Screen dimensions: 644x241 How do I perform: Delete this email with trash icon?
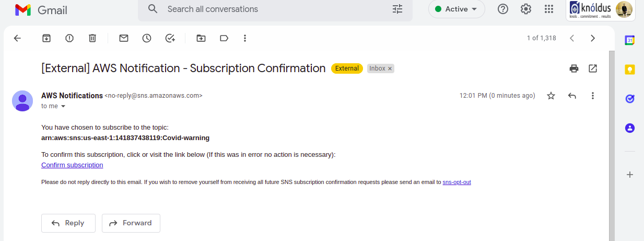click(92, 38)
